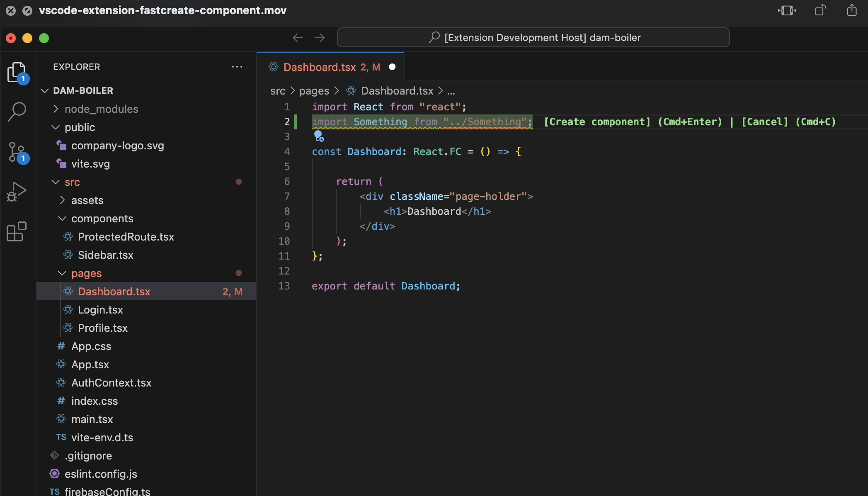Click the command center search field
868x496 pixels.
[533, 38]
